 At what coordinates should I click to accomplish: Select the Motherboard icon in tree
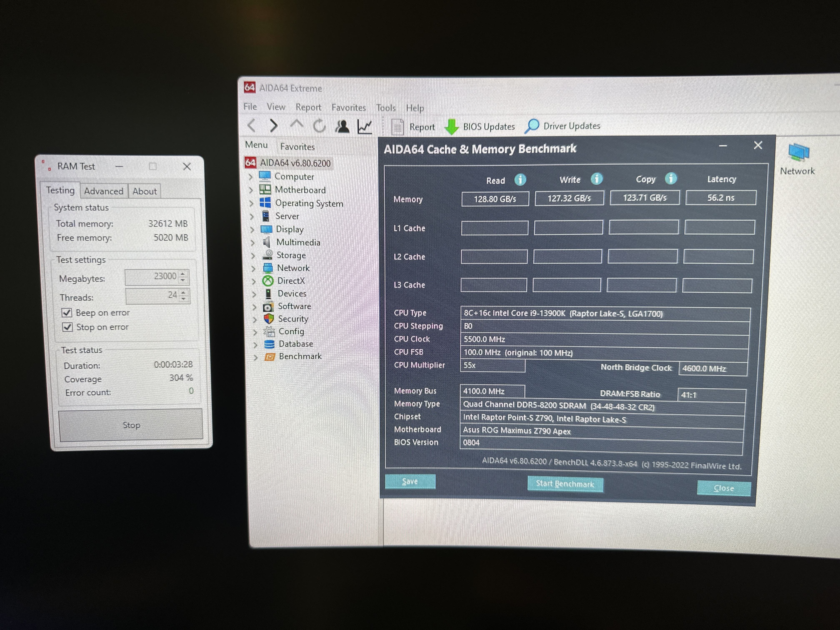click(x=265, y=189)
